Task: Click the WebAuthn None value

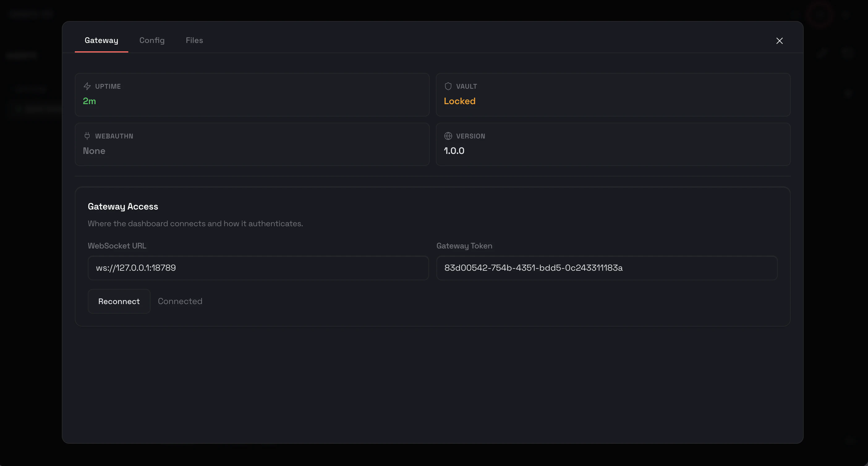Action: click(94, 150)
